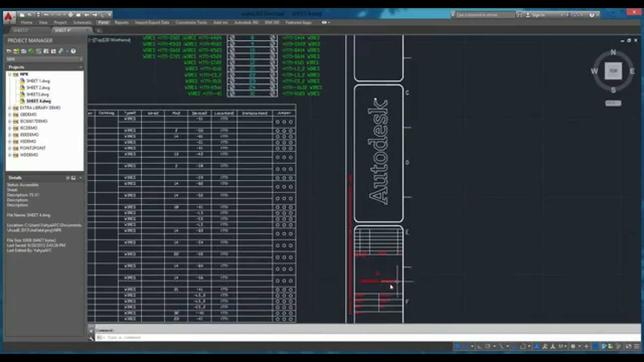Select JISDEMO project in tree
The image size is (644, 362).
[x=29, y=141]
